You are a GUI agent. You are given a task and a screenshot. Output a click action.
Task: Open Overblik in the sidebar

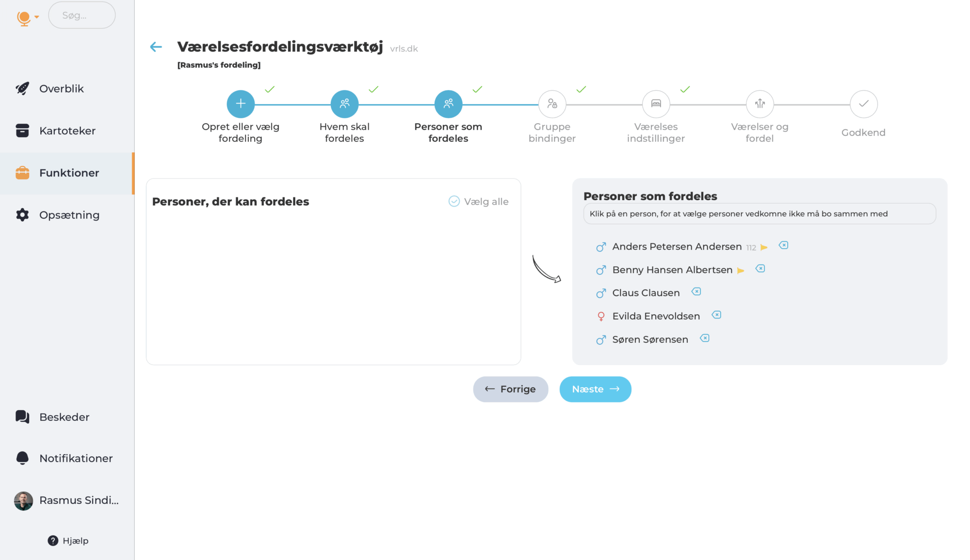pos(61,89)
